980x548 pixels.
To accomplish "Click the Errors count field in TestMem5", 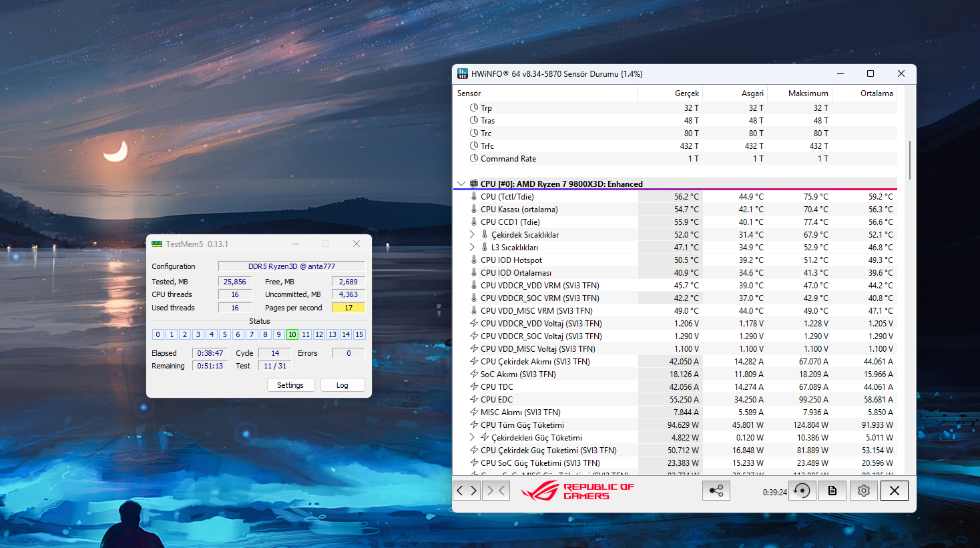I will (x=348, y=353).
